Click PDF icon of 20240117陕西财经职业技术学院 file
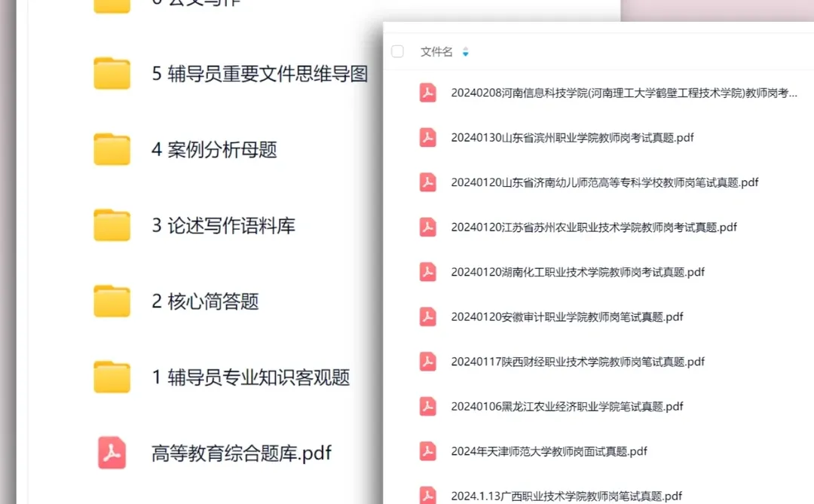This screenshot has width=814, height=504. coord(427,362)
